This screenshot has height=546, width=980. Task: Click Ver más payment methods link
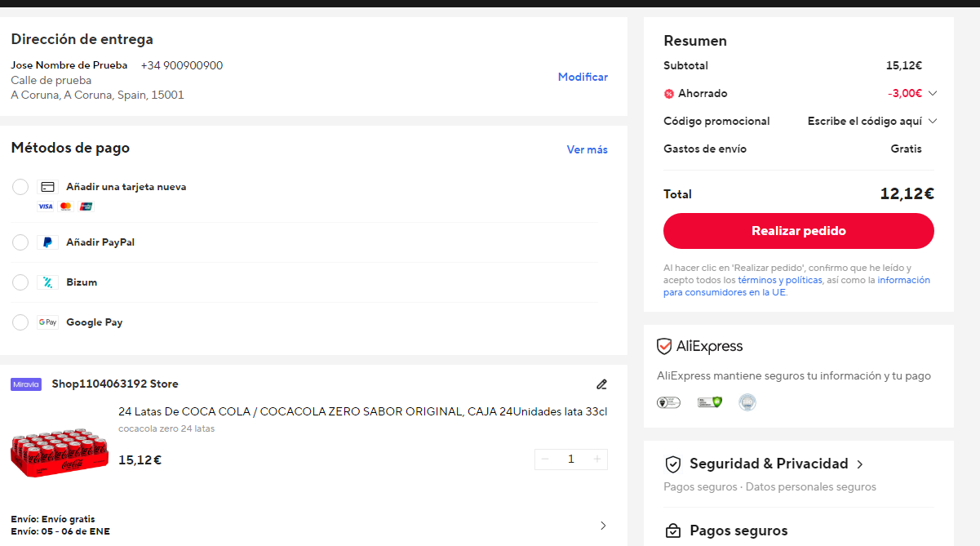coord(588,149)
